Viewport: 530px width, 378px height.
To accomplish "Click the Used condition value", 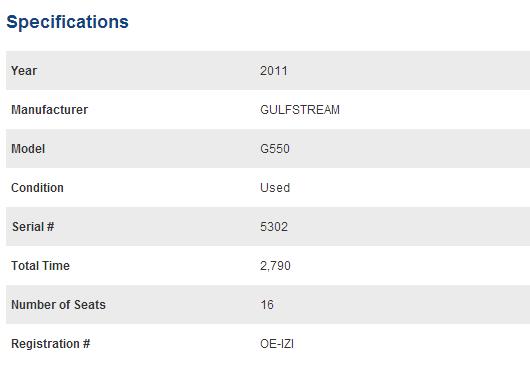I will (275, 188).
